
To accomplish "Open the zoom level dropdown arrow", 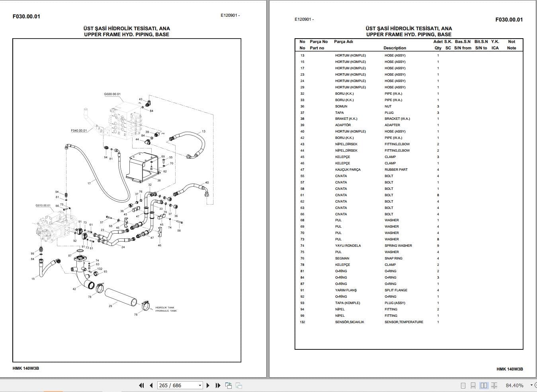I will 531,385.
